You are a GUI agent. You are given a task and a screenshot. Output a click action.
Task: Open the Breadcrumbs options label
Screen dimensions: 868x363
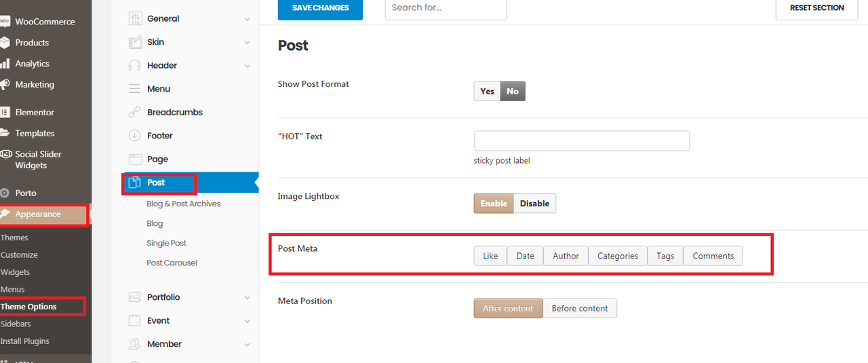click(x=175, y=113)
